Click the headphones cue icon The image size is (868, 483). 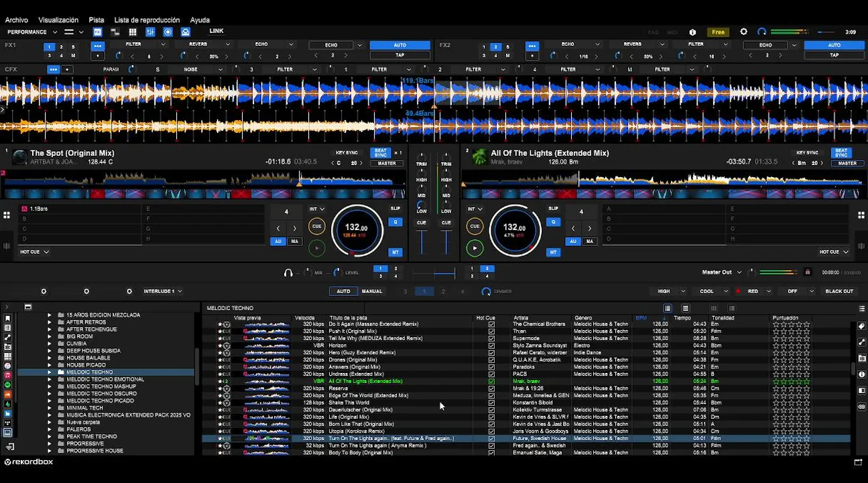point(288,272)
